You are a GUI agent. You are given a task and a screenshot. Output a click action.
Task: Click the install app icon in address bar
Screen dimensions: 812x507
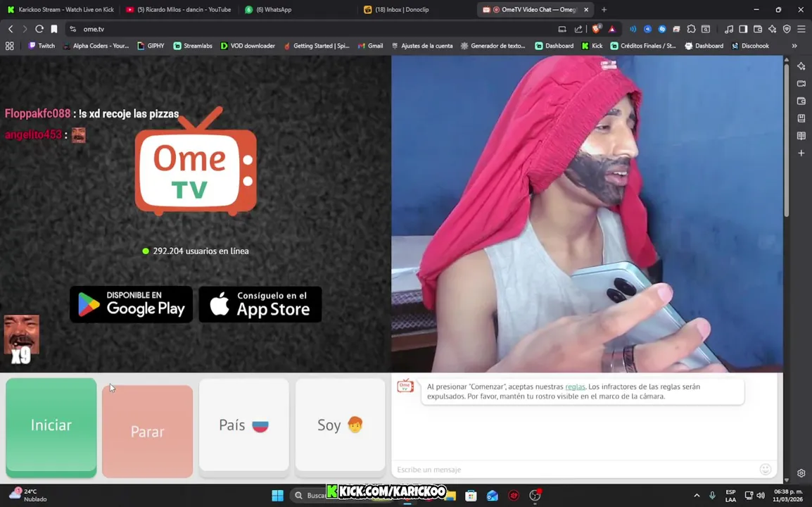562,29
